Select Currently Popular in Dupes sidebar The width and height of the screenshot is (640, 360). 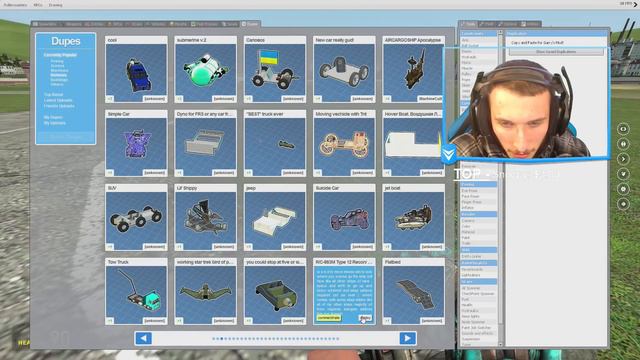coord(60,55)
